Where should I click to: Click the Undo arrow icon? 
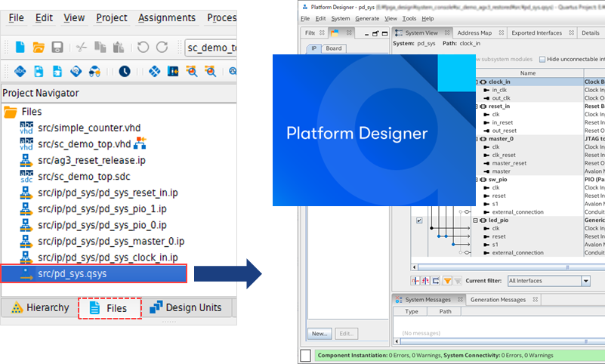[x=143, y=48]
